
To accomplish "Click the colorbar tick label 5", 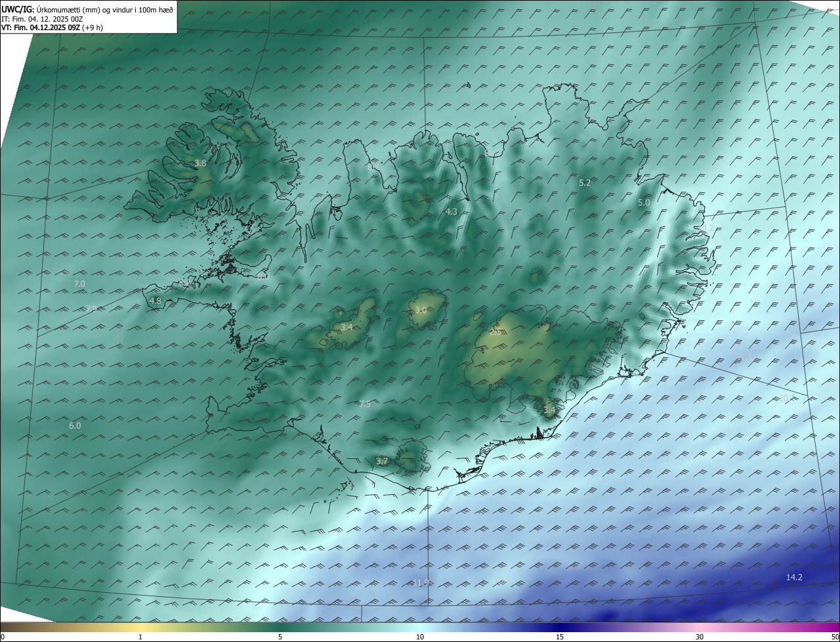I will pos(280,637).
